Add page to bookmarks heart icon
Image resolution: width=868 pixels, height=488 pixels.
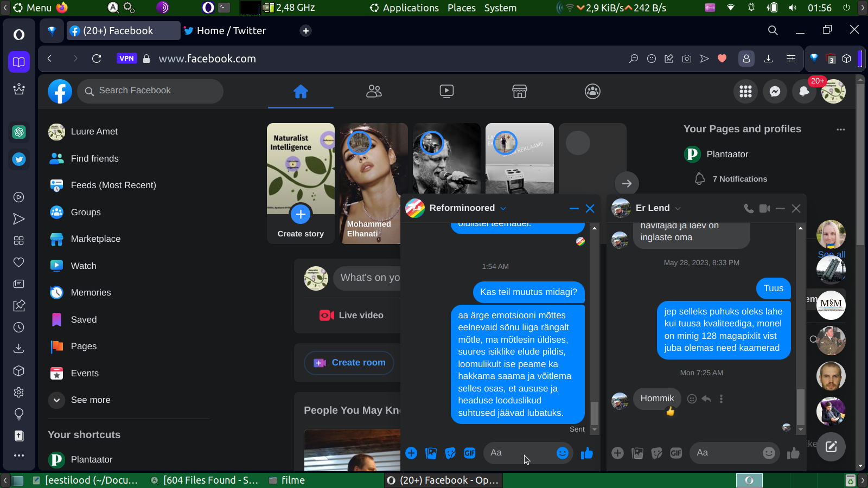pos(722,59)
